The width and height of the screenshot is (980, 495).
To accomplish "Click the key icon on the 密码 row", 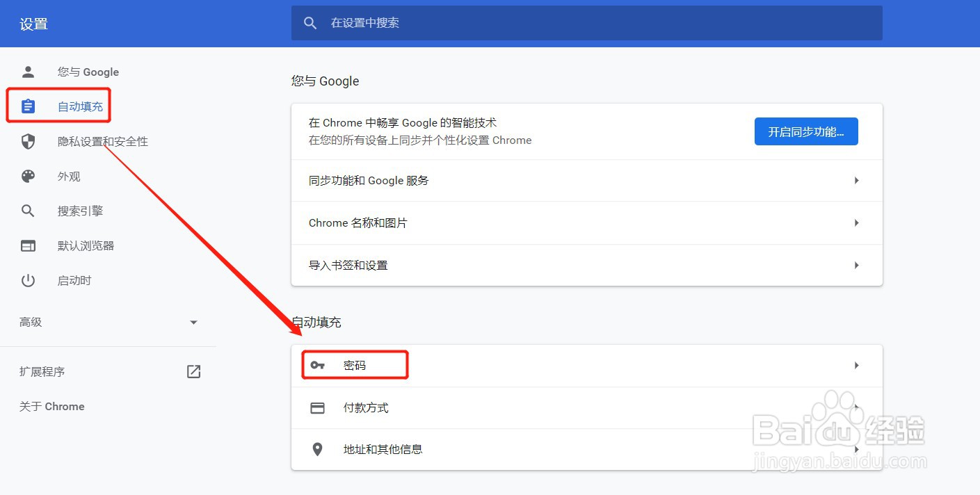I will (x=318, y=364).
